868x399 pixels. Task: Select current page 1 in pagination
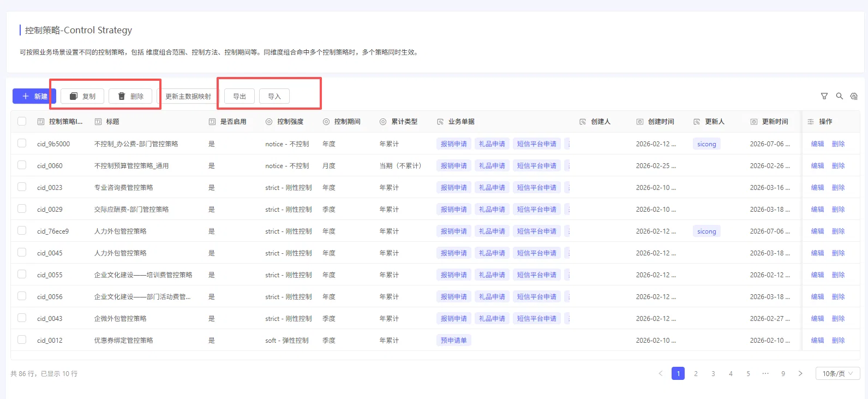tap(678, 373)
